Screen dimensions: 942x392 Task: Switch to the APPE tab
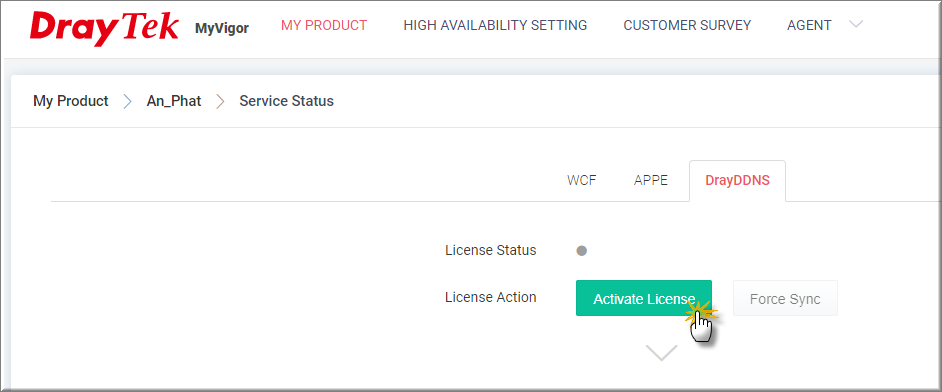[x=651, y=181]
